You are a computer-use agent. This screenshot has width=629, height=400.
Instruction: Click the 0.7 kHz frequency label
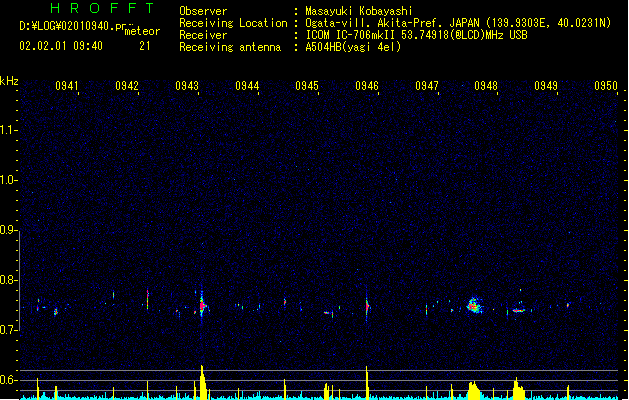(8, 330)
